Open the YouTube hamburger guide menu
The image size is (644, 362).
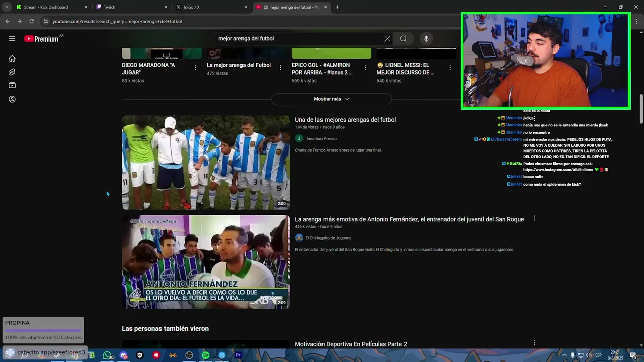pyautogui.click(x=12, y=39)
